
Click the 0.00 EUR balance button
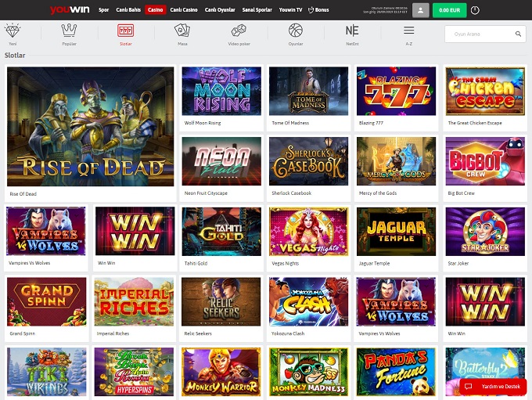pos(450,10)
